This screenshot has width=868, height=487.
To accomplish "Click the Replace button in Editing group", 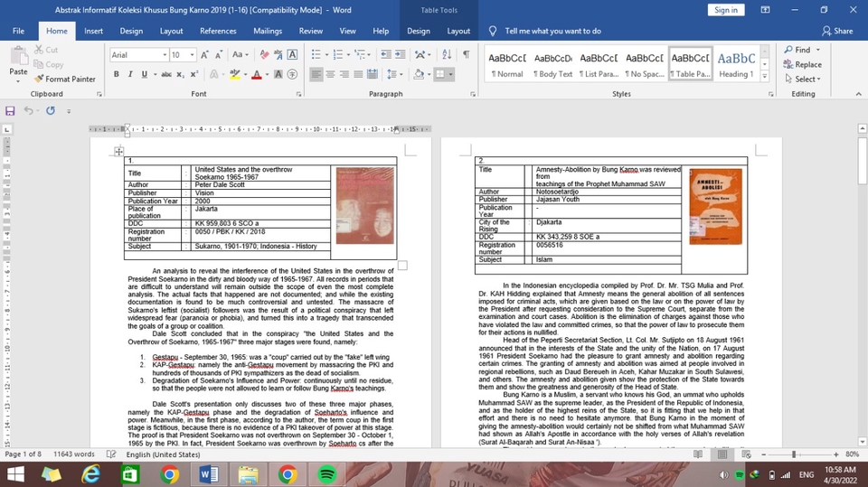I will [x=802, y=64].
